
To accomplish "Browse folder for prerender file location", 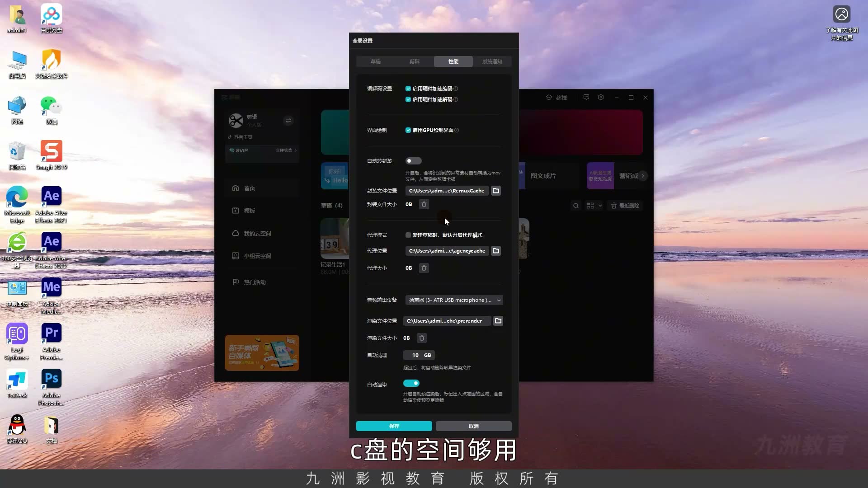I will (x=498, y=321).
